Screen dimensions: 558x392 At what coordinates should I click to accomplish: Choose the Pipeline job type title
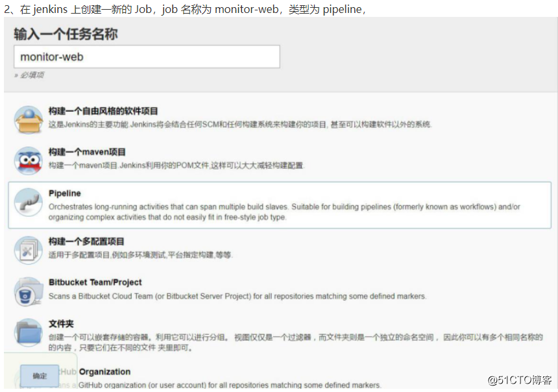tap(65, 193)
